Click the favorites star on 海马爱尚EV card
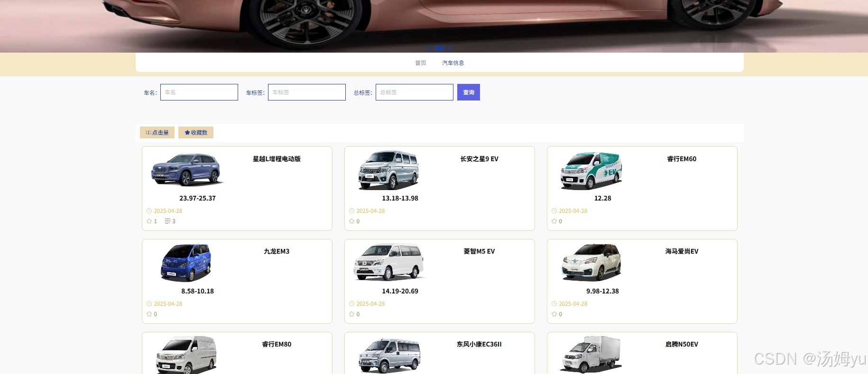Image resolution: width=868 pixels, height=374 pixels. pos(554,314)
